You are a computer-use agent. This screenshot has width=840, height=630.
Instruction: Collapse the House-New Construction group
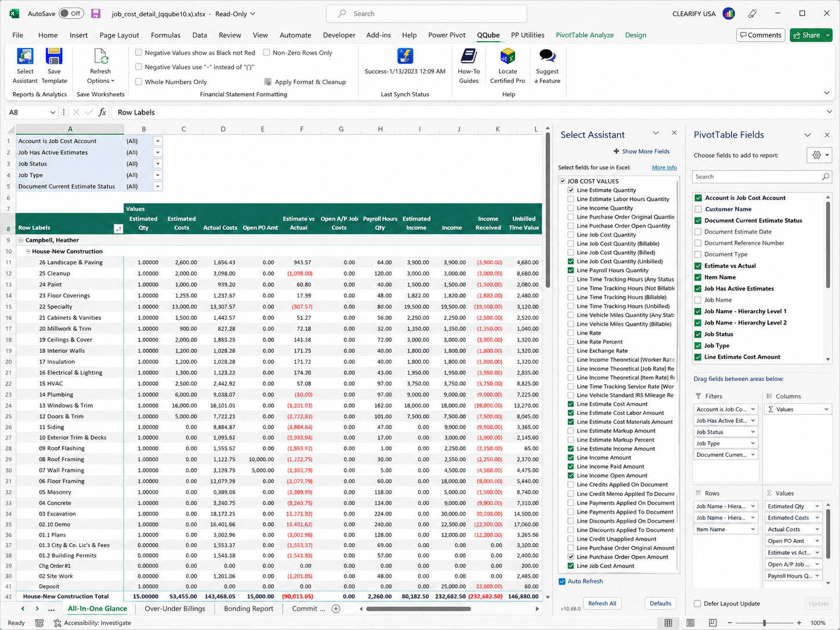click(28, 251)
